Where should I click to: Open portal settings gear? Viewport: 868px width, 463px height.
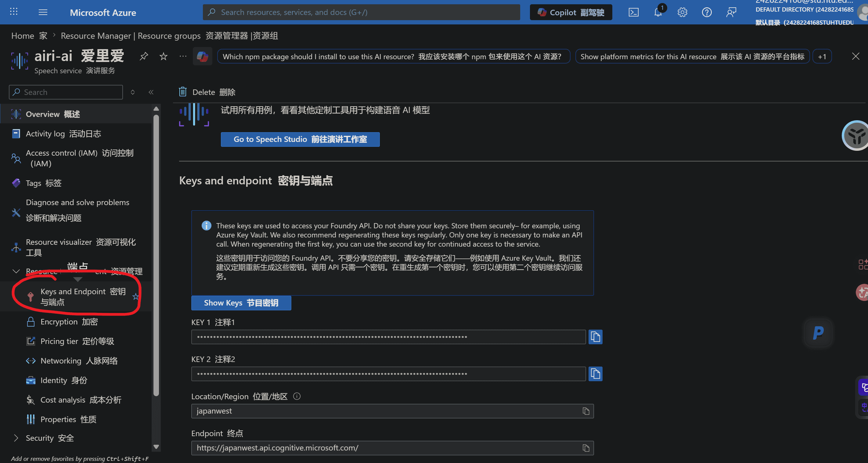click(x=682, y=13)
